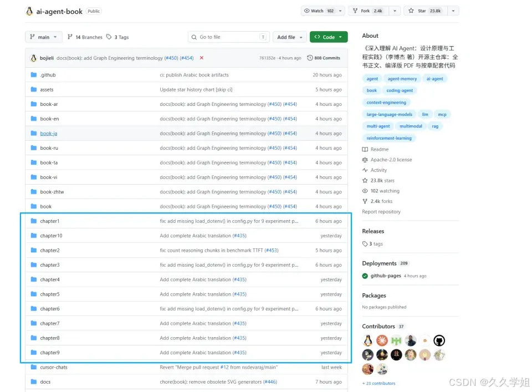View the Apache-2.0 license link
The image size is (532, 392).
coord(387,160)
